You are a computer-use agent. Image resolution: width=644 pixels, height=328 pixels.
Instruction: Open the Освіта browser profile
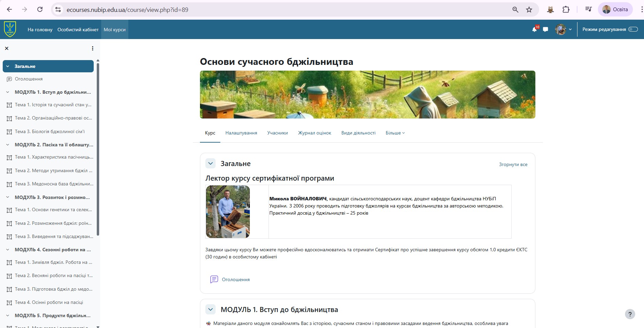pos(615,10)
